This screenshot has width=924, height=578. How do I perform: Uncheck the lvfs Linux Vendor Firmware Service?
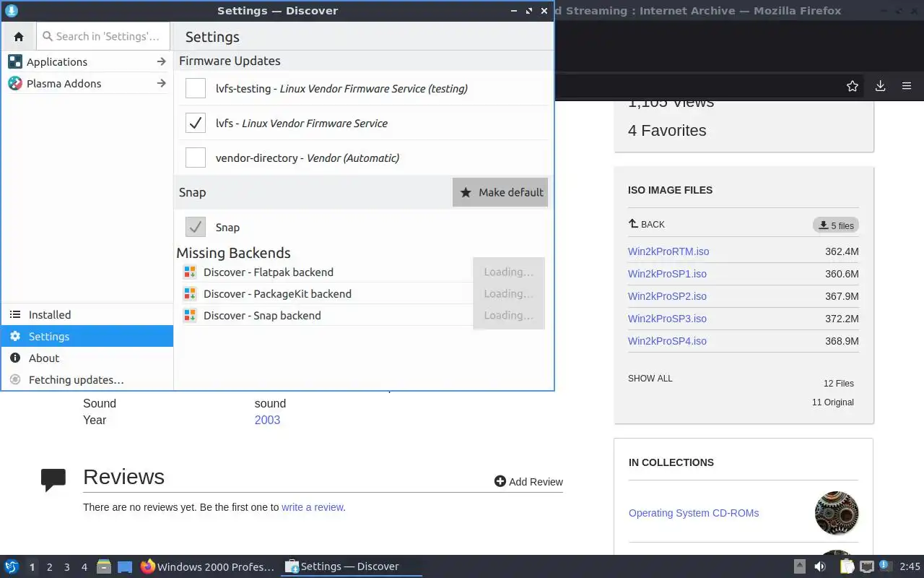(x=196, y=123)
